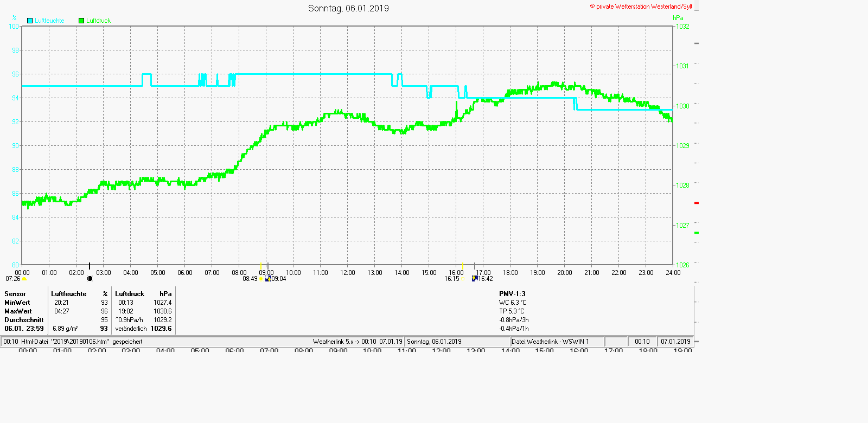The image size is (868, 423).
Task: Click the humidity maximum time 04:27
Action: coord(61,311)
